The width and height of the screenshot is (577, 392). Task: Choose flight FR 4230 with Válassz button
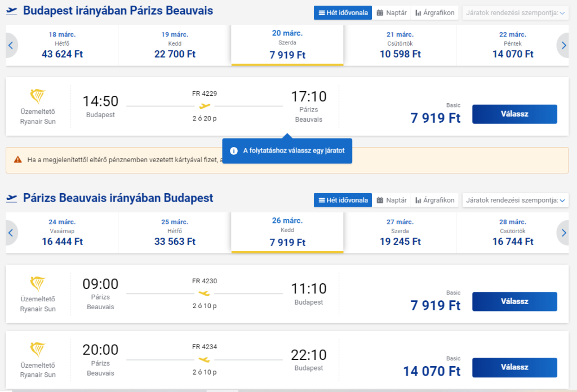point(514,301)
